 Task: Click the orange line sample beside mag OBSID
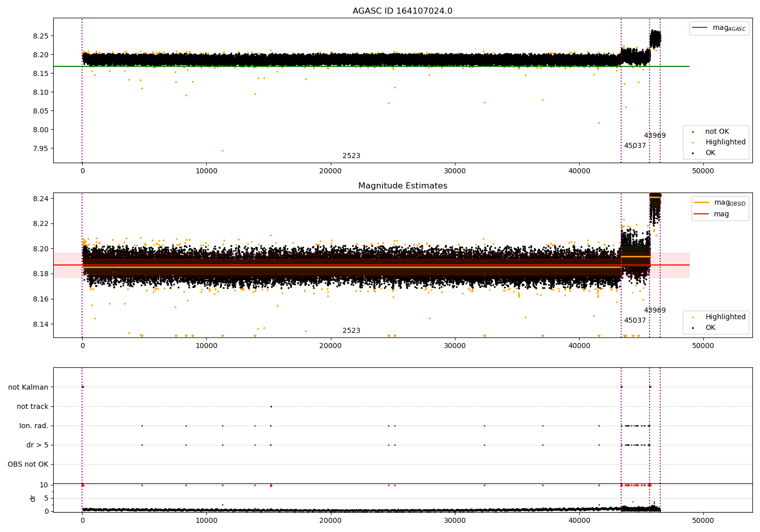(x=702, y=203)
